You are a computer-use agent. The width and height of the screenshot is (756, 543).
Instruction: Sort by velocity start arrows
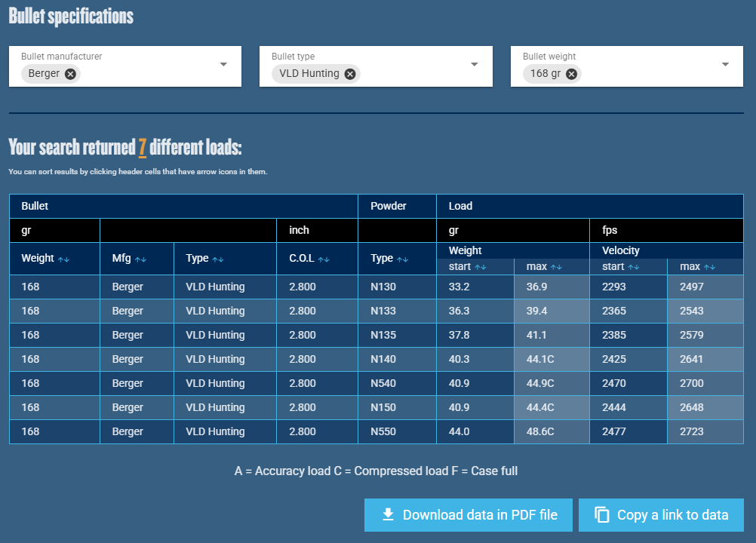coord(634,267)
